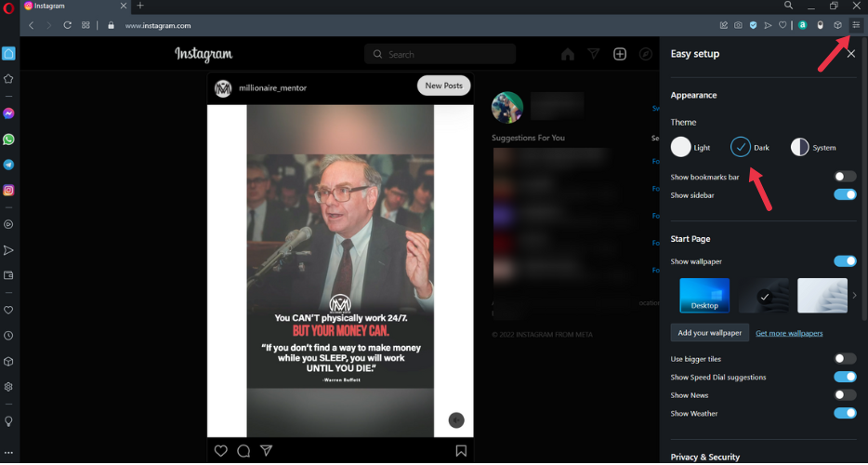Go to Instagram home feed icon
Viewport: 868px width, 465px height.
click(x=568, y=54)
